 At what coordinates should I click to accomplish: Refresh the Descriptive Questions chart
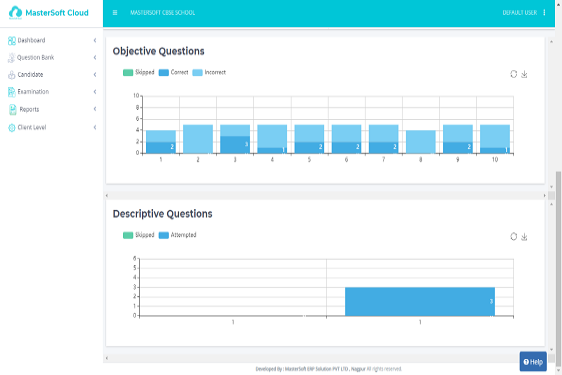click(514, 236)
